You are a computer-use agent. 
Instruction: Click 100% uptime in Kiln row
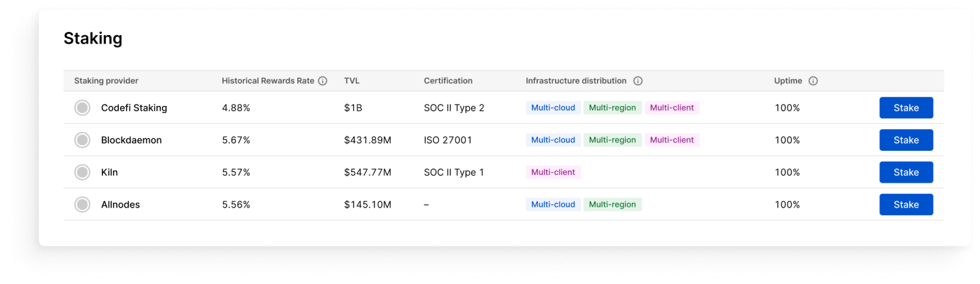tap(787, 172)
